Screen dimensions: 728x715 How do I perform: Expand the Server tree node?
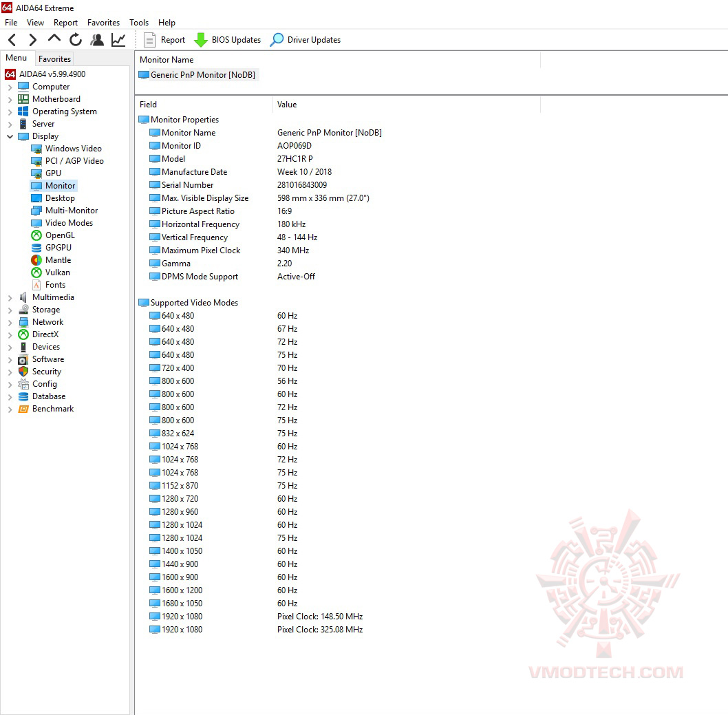(x=10, y=124)
